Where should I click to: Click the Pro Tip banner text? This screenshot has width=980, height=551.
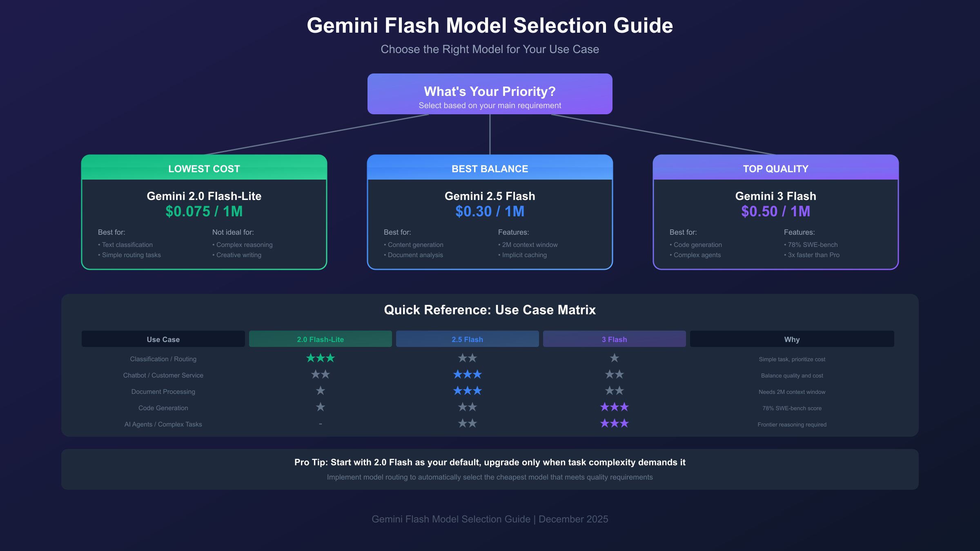pyautogui.click(x=490, y=462)
